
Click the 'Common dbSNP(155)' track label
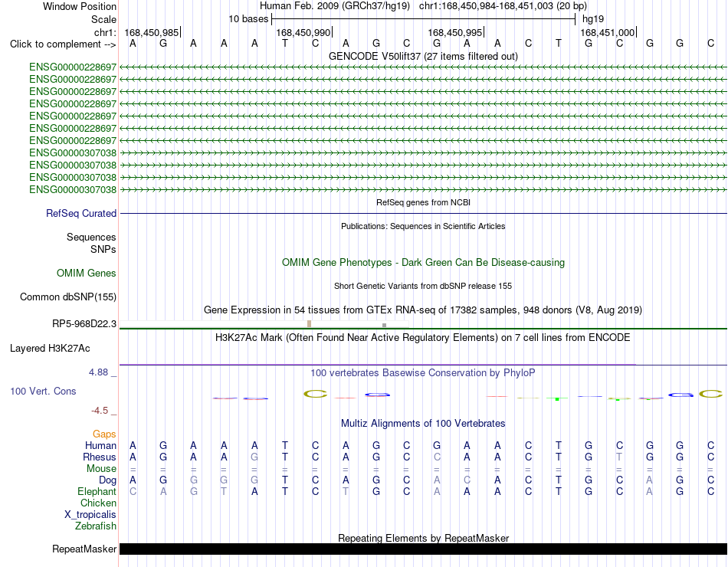coord(68,297)
